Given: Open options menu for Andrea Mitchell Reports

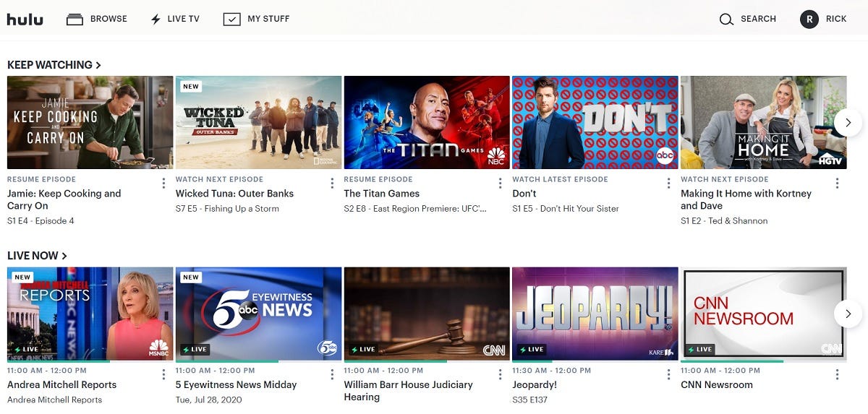Looking at the screenshot, I should click(163, 374).
